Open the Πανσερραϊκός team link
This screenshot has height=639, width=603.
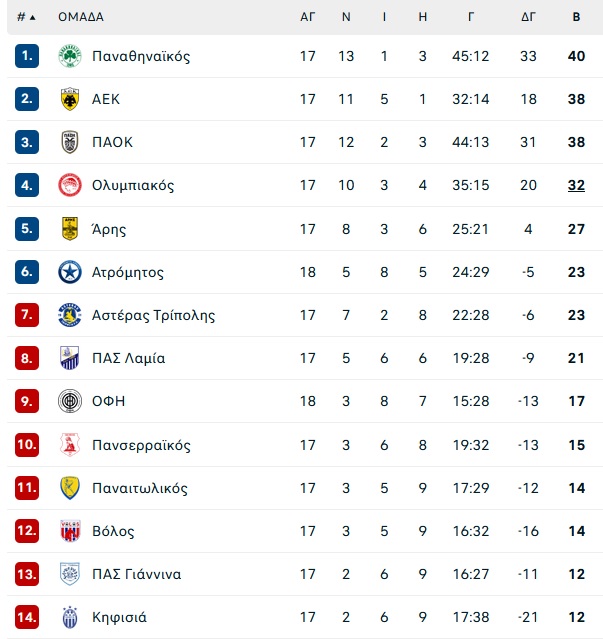click(x=141, y=445)
